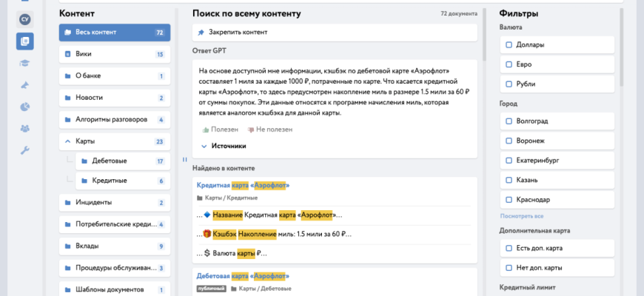Click the CY user avatar
Screen dimensions: 644x296
(x=24, y=18)
